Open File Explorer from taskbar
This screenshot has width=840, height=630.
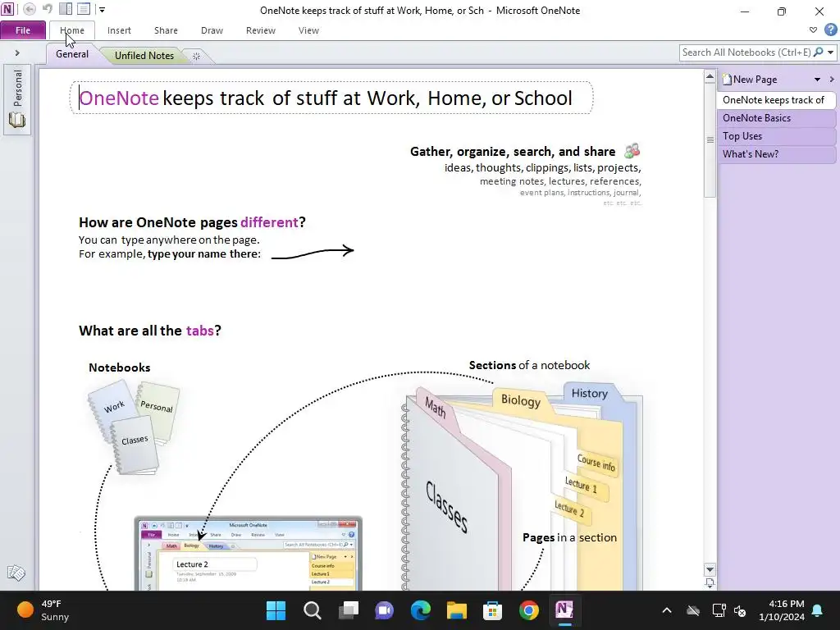pos(456,610)
